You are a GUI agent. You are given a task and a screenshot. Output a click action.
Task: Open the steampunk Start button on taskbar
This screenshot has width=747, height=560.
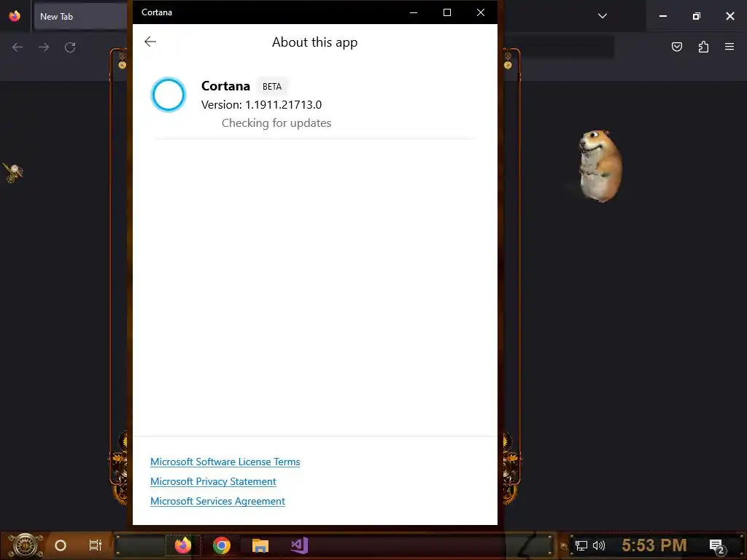[26, 545]
